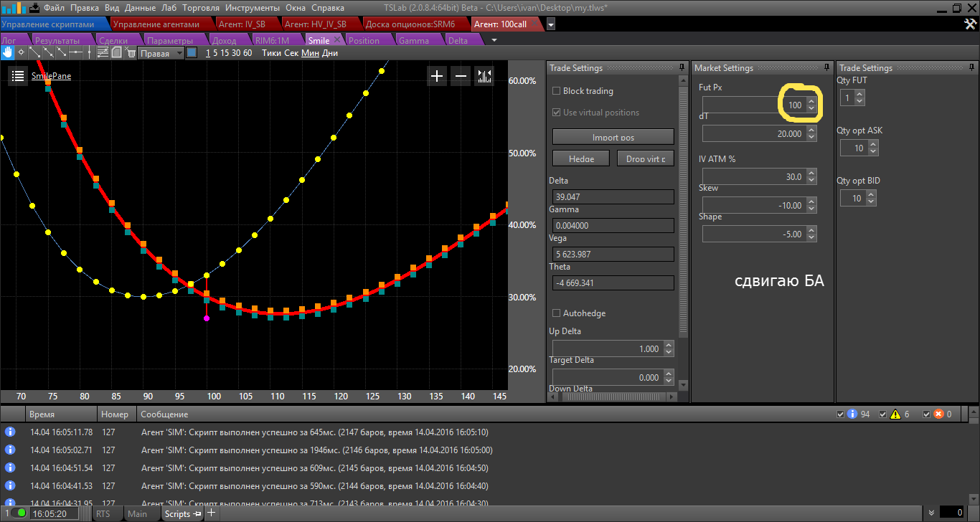
Task: Toggle warnings filter checkbox in log
Action: point(884,414)
